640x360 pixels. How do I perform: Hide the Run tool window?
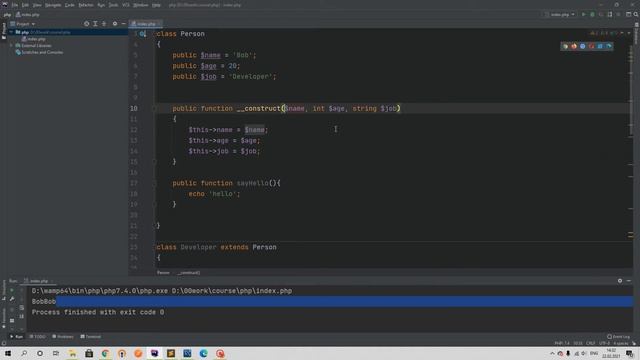(x=629, y=281)
